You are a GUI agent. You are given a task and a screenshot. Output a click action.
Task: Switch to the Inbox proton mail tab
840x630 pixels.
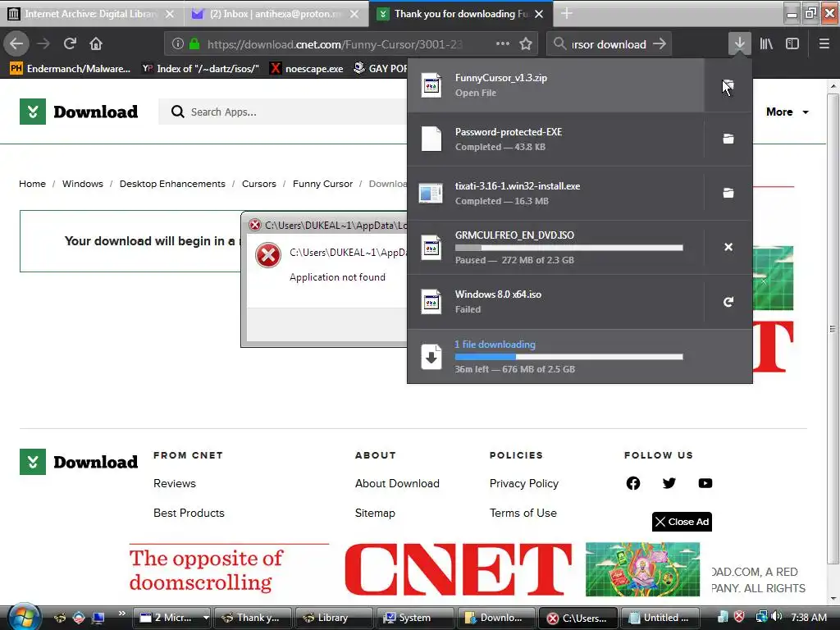point(275,14)
